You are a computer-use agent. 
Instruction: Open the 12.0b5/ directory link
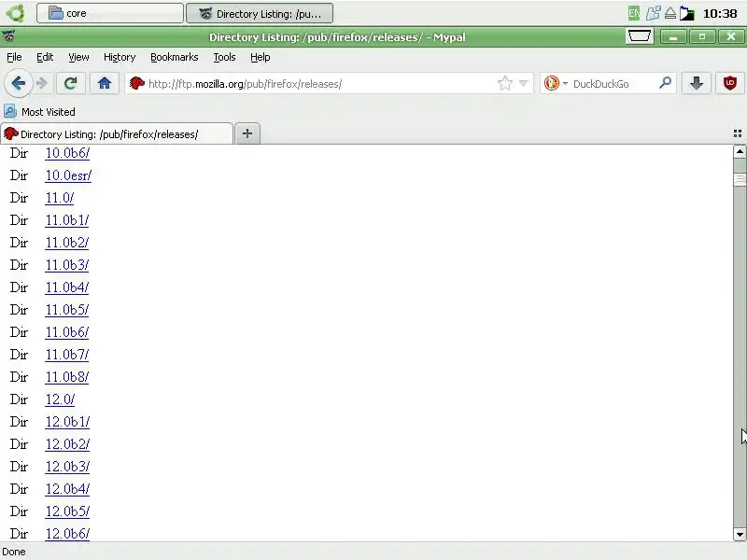(x=67, y=511)
